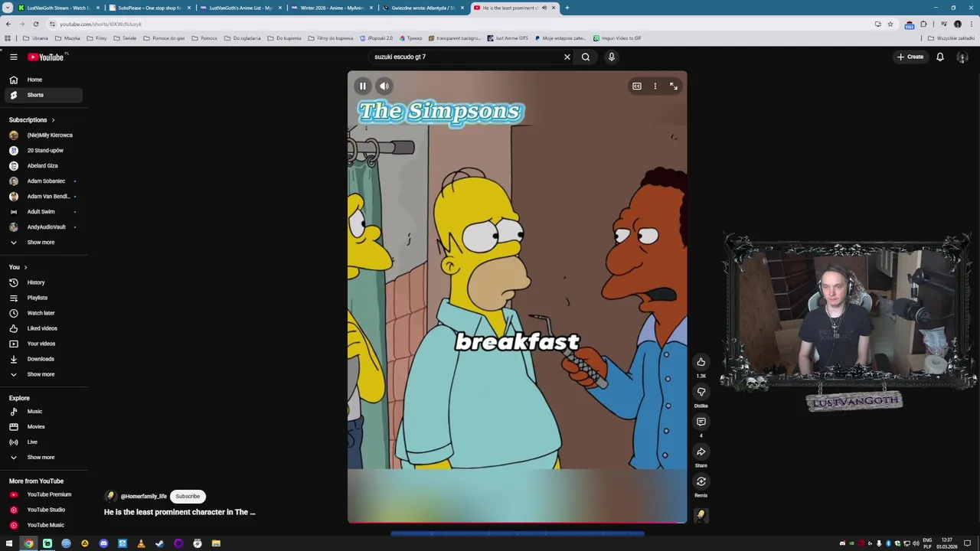Open 20 Stand-upów channel

[x=43, y=150]
